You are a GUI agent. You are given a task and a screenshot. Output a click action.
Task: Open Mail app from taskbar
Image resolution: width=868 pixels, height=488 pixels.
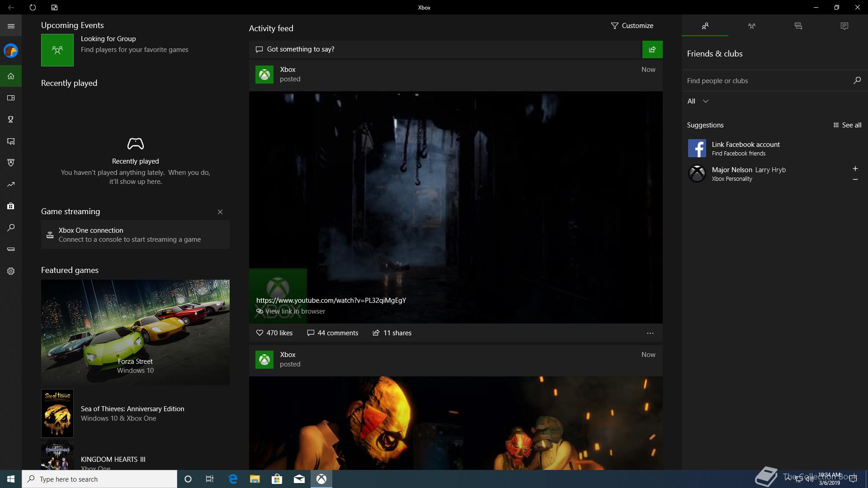(299, 479)
